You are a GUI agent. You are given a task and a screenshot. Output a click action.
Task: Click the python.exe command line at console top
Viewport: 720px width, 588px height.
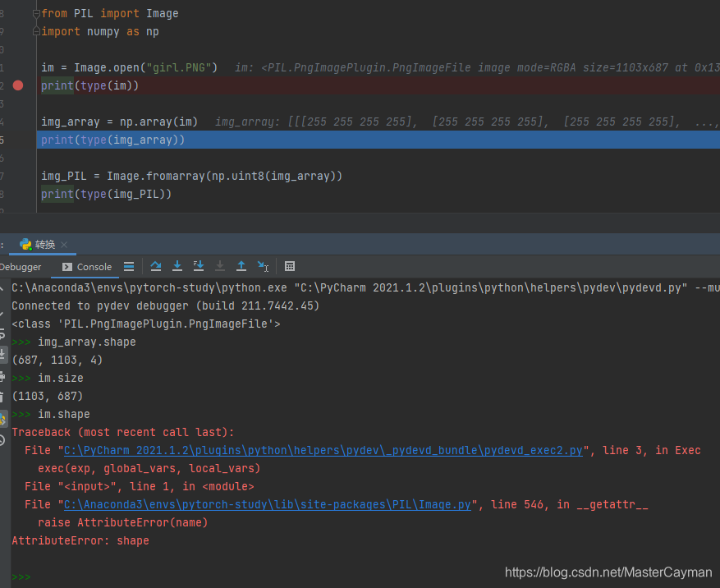click(x=365, y=288)
